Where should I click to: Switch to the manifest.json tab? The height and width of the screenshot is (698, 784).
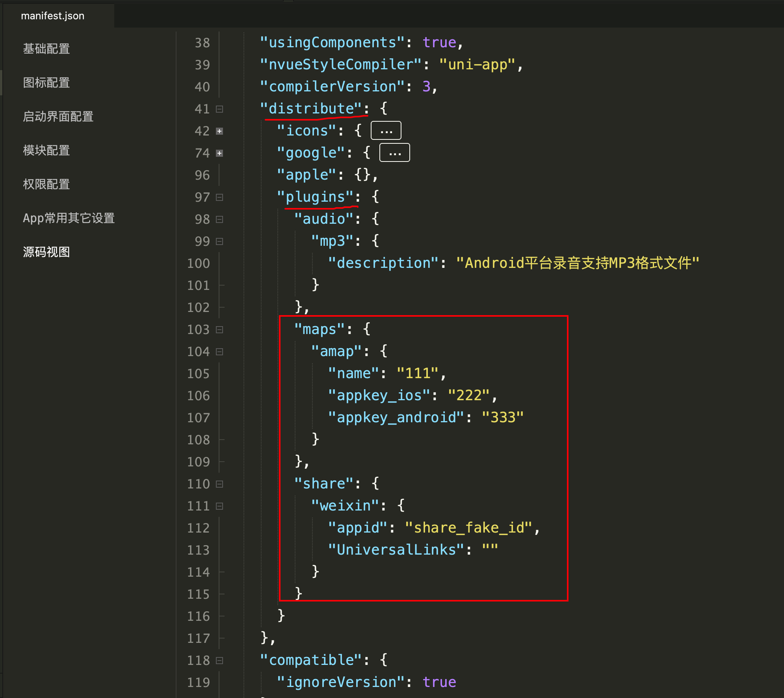pyautogui.click(x=53, y=16)
